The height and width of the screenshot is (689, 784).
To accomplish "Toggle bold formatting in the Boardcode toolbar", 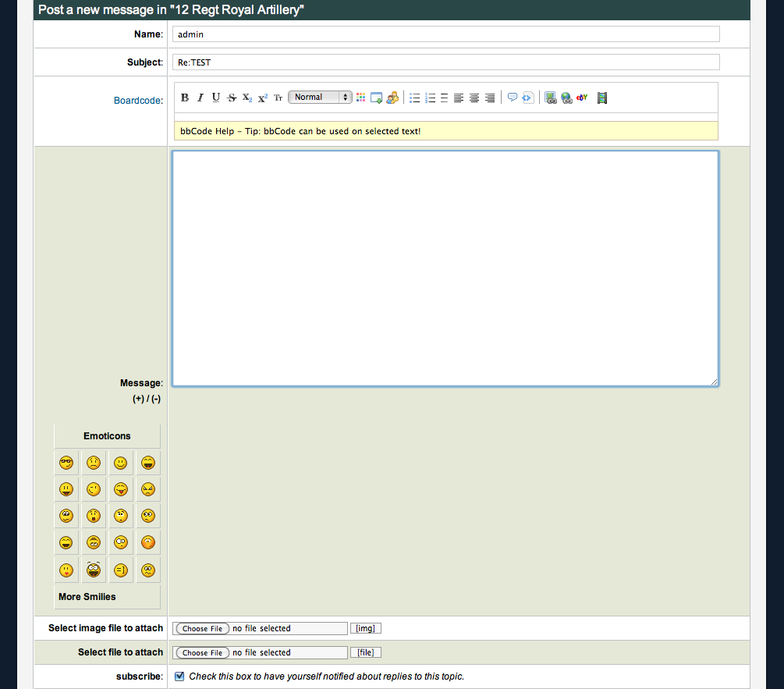I will click(x=185, y=98).
